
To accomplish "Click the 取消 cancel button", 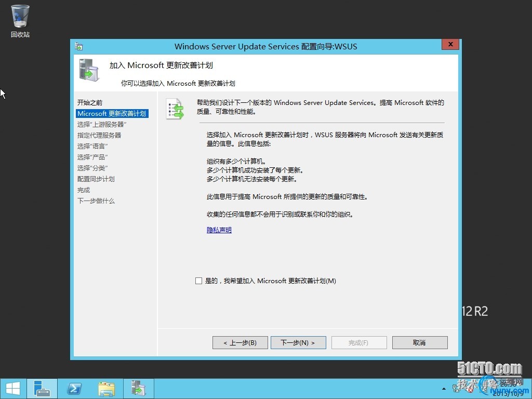I will click(x=420, y=343).
